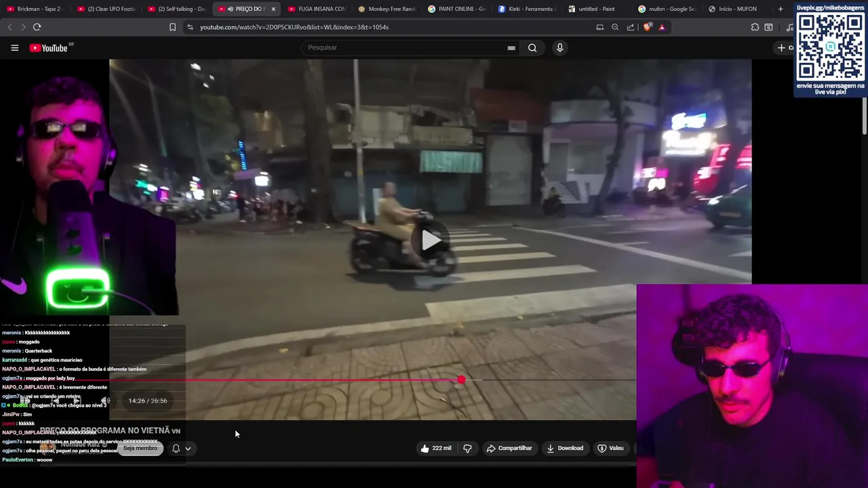Open Brave Rewards triangle icon

click(x=662, y=27)
